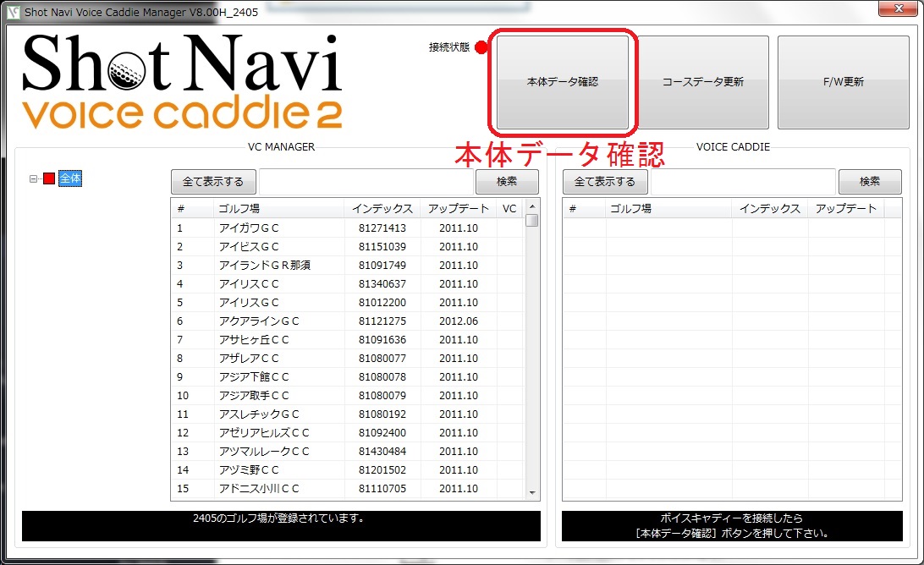924x565 pixels.
Task: Click the VOICE CADDIE search text field
Action: click(x=743, y=182)
